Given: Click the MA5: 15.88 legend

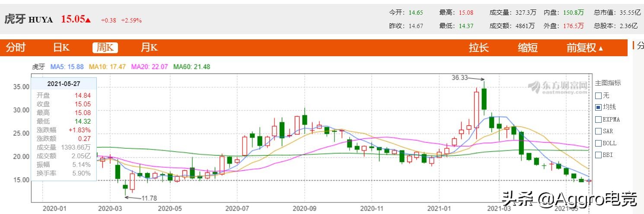Looking at the screenshot, I should [x=67, y=67].
